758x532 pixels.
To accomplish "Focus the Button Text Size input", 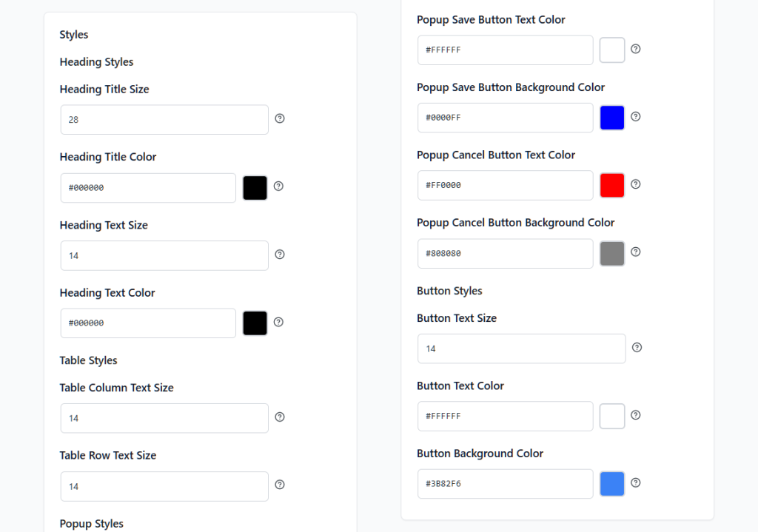I will pos(521,348).
